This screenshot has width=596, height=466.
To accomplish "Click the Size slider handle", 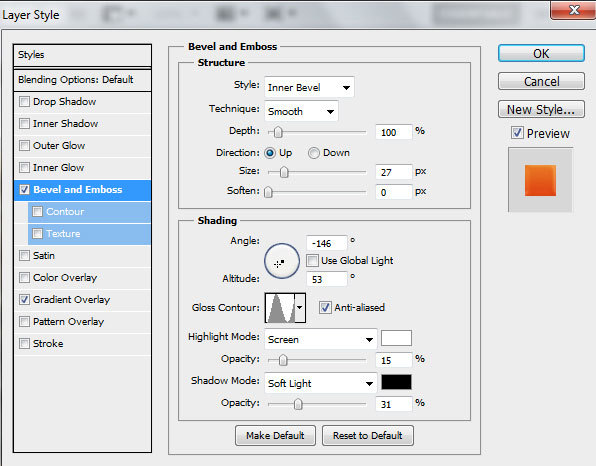I will [284, 172].
